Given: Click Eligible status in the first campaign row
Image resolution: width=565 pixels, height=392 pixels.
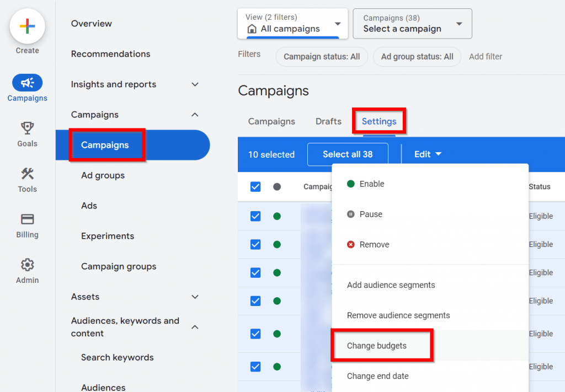Looking at the screenshot, I should click(541, 216).
